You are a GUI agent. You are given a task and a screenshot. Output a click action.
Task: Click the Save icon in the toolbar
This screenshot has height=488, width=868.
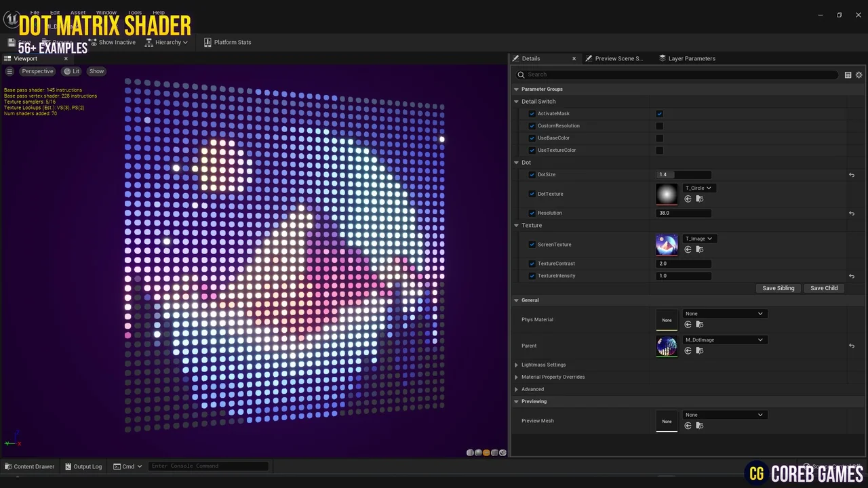pos(11,42)
